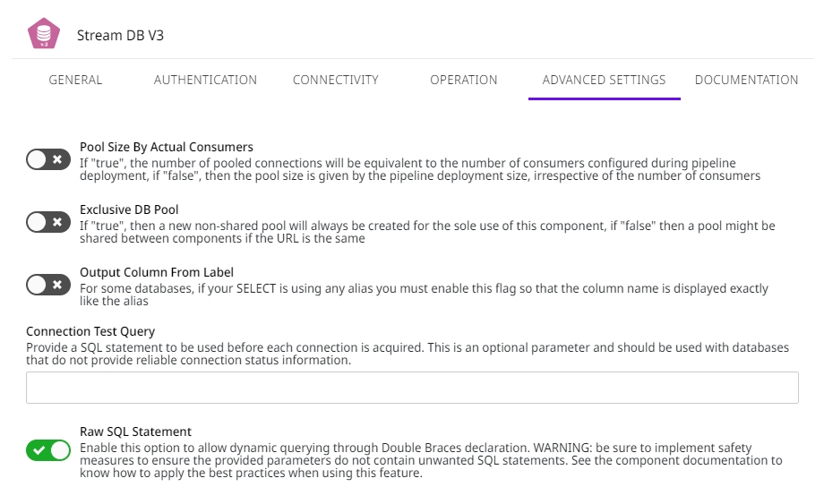This screenshot has height=504, width=824.
Task: Go to the Connectivity tab
Action: click(335, 80)
